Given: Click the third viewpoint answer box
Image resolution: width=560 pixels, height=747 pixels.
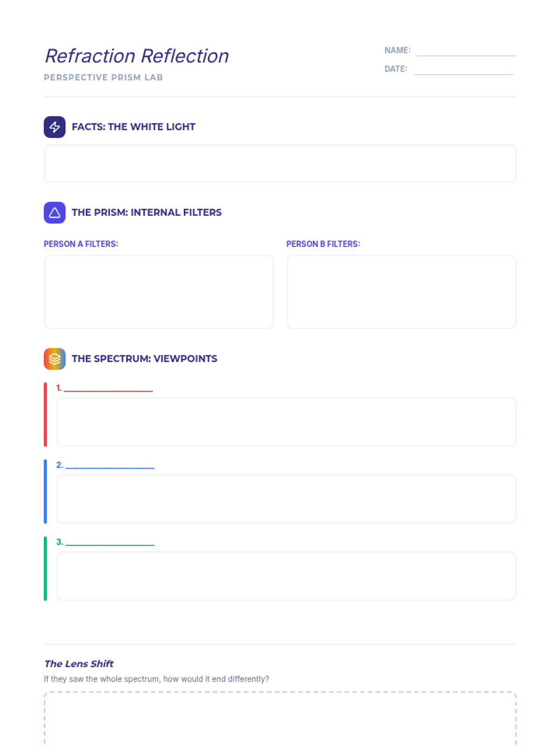Looking at the screenshot, I should click(286, 576).
